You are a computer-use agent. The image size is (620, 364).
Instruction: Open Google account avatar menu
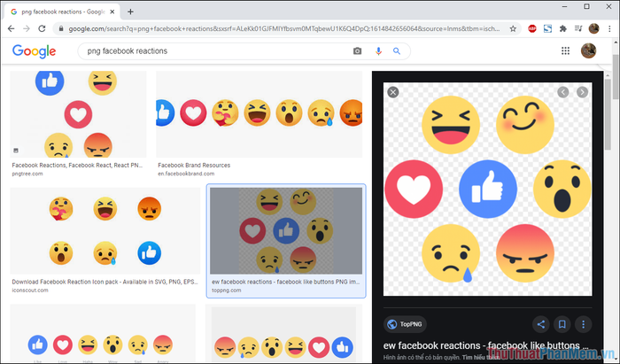click(588, 50)
